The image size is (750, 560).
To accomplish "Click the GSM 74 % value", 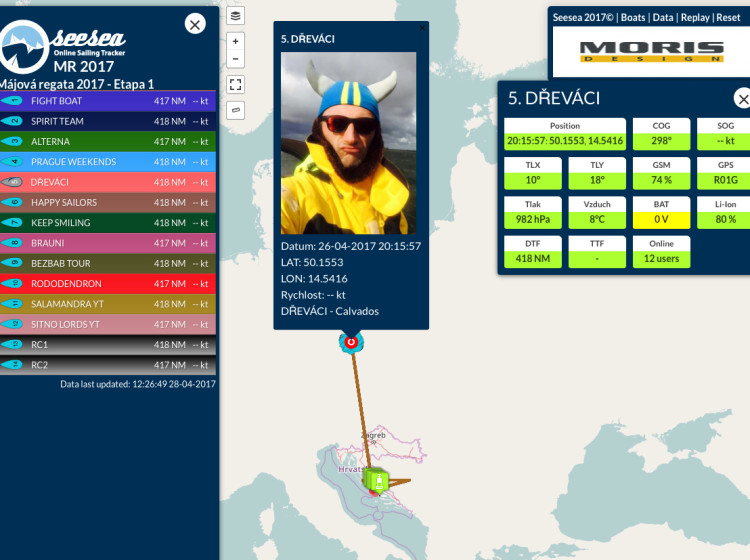I will (x=662, y=180).
